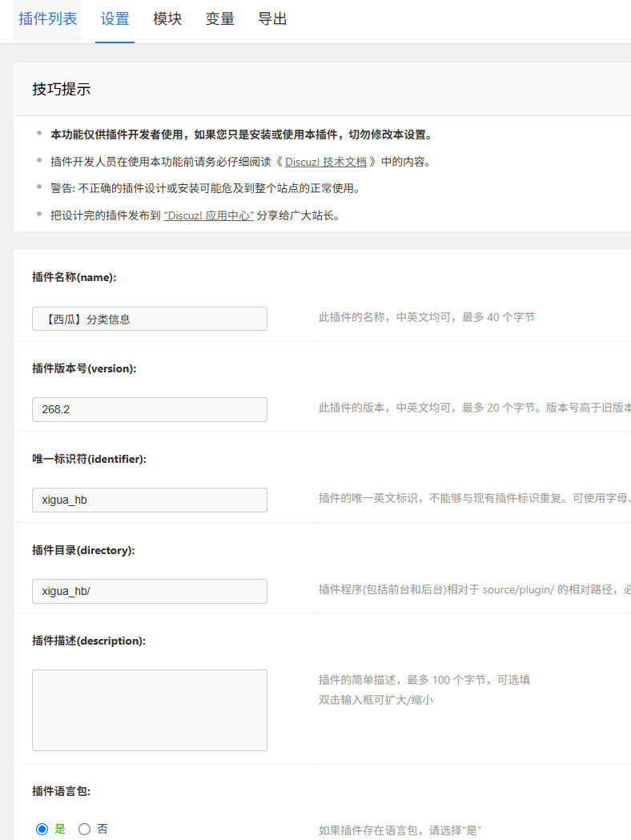Click the 插件语言包 label
631x840 pixels.
[61, 791]
